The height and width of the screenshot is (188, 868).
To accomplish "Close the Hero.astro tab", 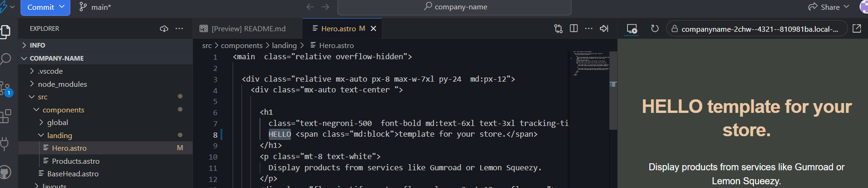I will [x=373, y=28].
